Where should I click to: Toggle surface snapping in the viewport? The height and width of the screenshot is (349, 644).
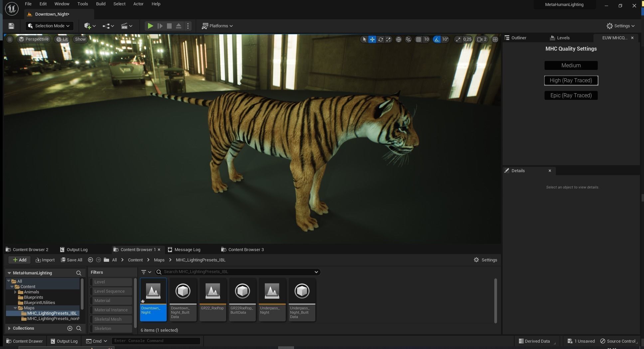[x=408, y=39]
